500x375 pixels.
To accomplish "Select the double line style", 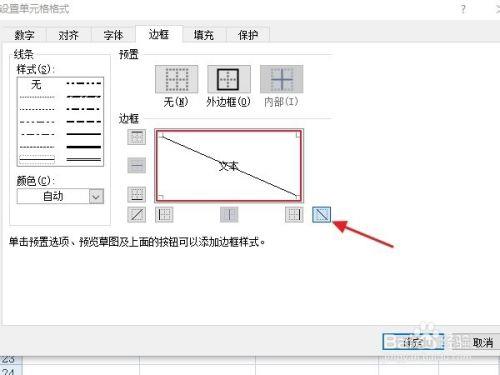I will pos(84,159).
